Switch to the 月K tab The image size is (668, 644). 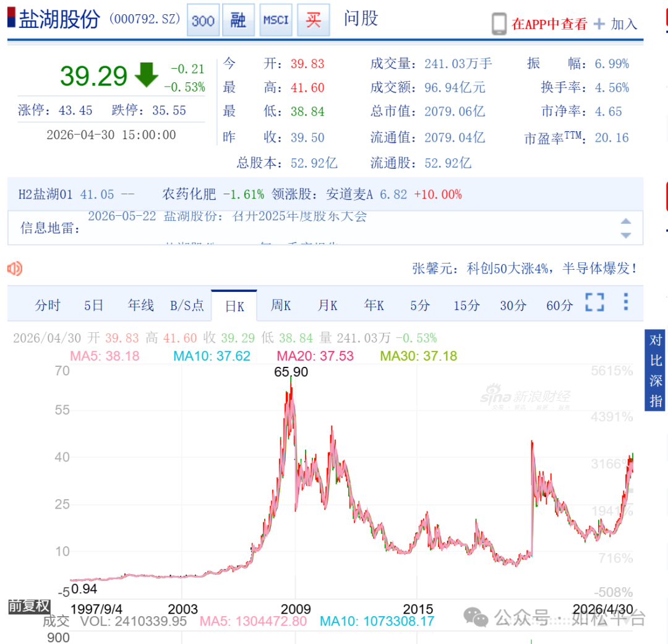[x=327, y=305]
